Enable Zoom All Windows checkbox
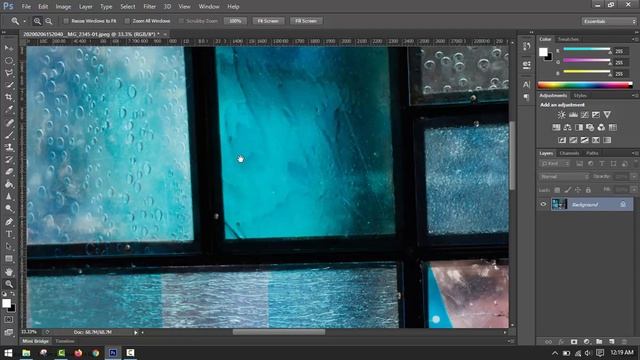640x360 pixels. (127, 21)
